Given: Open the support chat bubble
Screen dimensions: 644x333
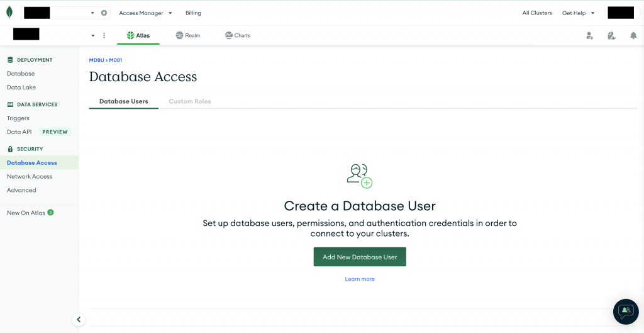Looking at the screenshot, I should [x=626, y=312].
